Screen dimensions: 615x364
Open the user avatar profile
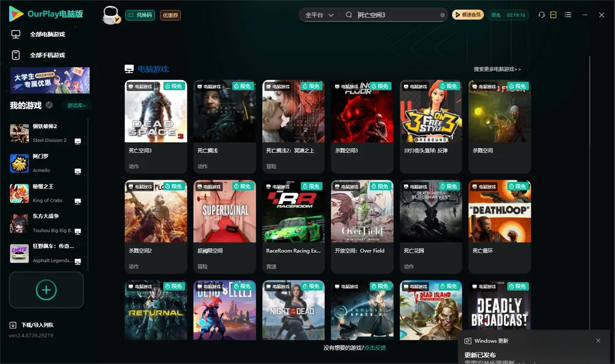click(111, 15)
